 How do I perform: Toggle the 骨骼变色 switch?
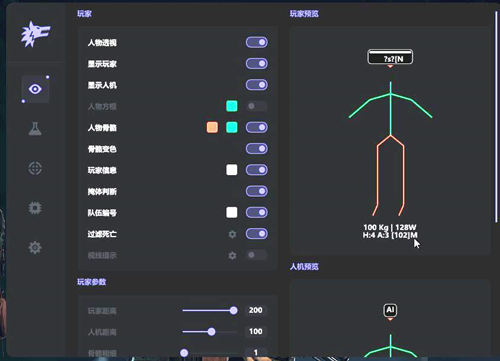click(x=257, y=149)
